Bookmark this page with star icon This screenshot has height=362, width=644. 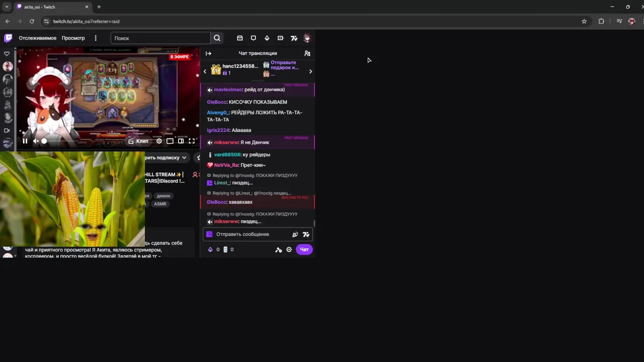[x=584, y=21]
